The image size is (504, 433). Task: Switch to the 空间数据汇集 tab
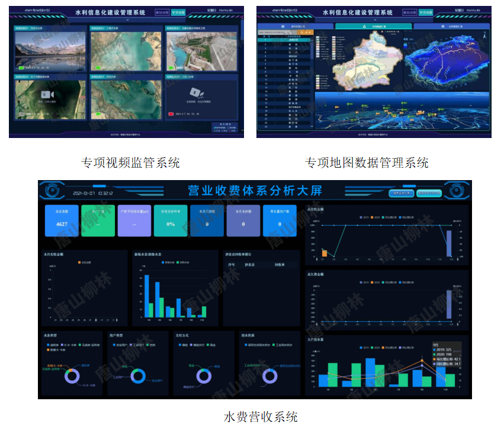[x=373, y=26]
